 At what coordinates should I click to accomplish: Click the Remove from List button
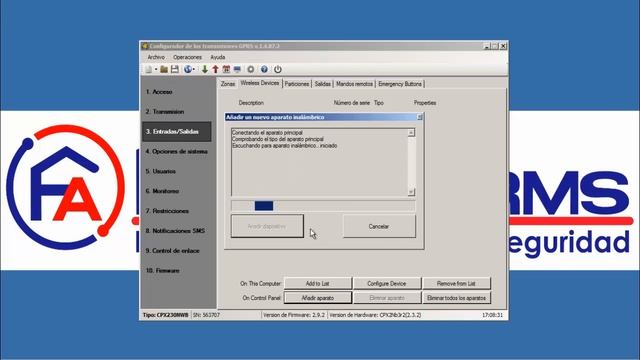456,283
